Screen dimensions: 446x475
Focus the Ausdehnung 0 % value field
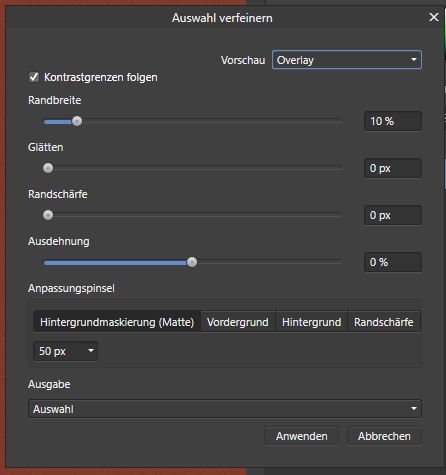click(x=393, y=262)
